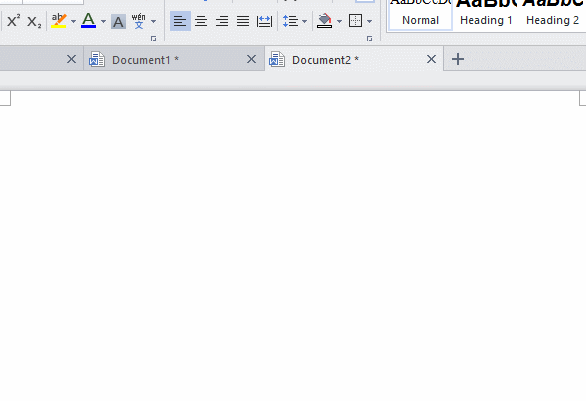The width and height of the screenshot is (586, 401).
Task: Align paragraph text to the right
Action: pyautogui.click(x=222, y=21)
